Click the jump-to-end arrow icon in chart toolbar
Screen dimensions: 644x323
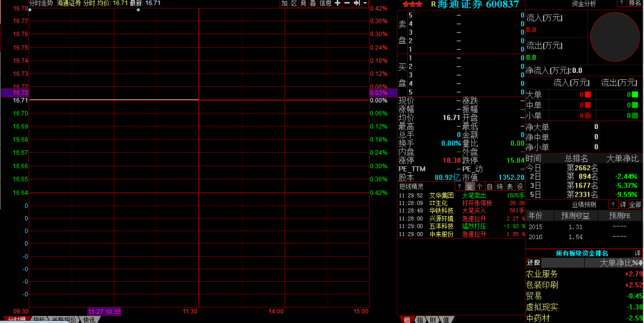tap(355, 3)
